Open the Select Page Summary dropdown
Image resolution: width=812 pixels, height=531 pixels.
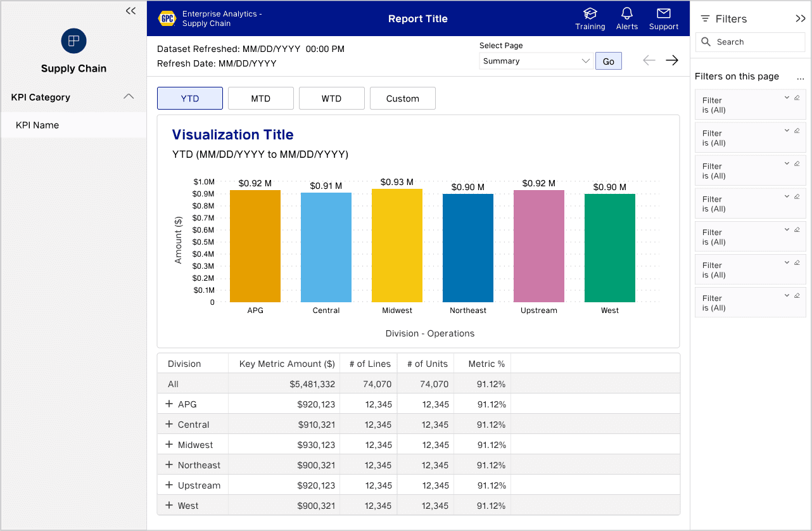(x=536, y=61)
